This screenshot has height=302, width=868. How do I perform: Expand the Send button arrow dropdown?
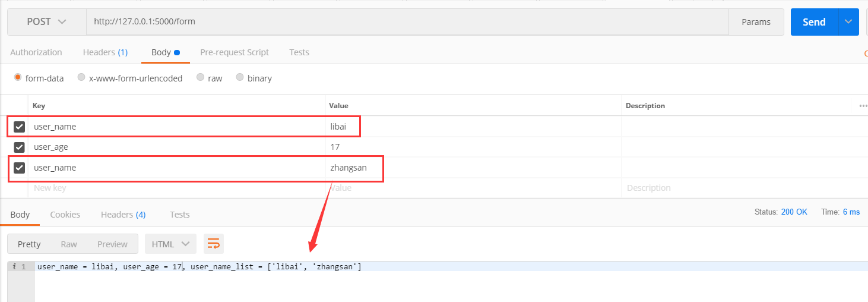(x=848, y=22)
